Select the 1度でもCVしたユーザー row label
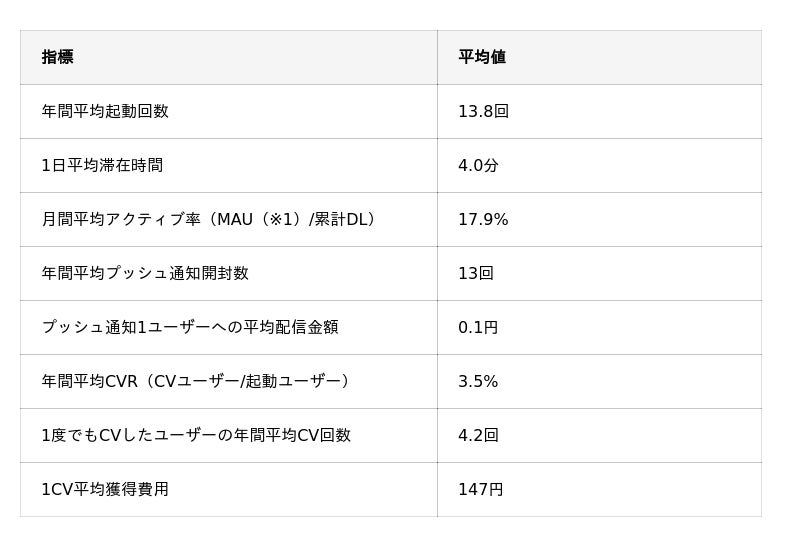 [196, 435]
